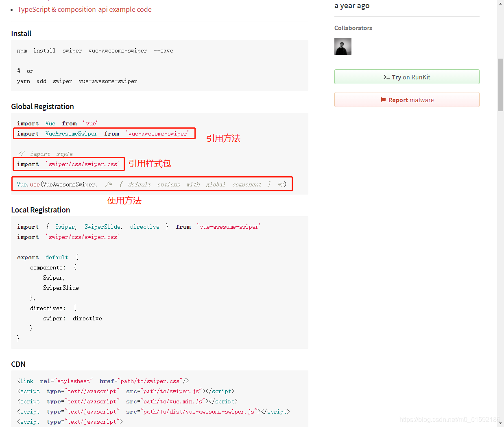This screenshot has height=427, width=504.
Task: Click the Local Registration heading
Action: (40, 210)
